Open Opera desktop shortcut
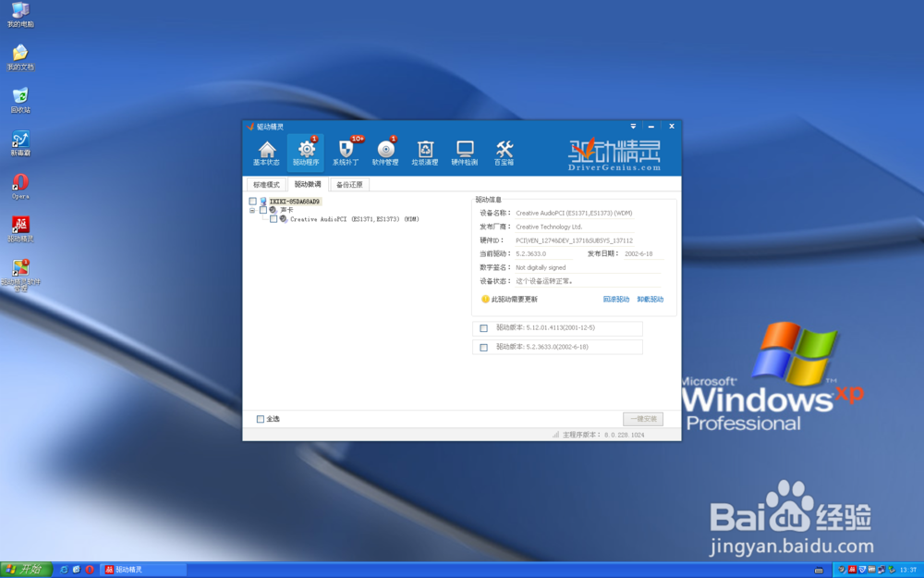The height and width of the screenshot is (578, 924). [20, 187]
